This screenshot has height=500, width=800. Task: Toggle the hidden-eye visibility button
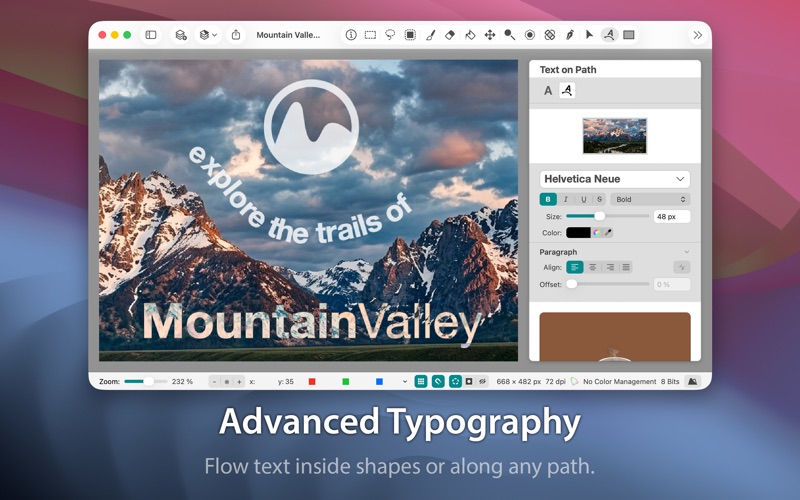click(x=482, y=382)
